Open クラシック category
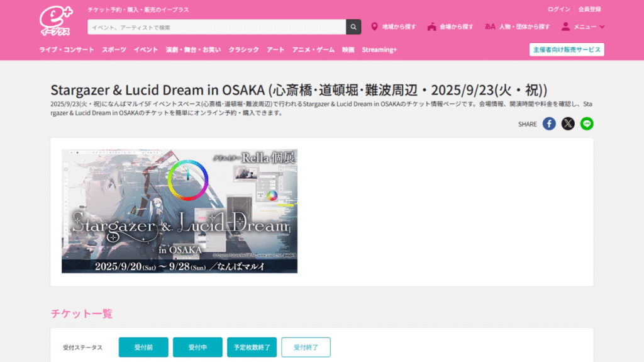This screenshot has height=362, width=644. click(243, 49)
